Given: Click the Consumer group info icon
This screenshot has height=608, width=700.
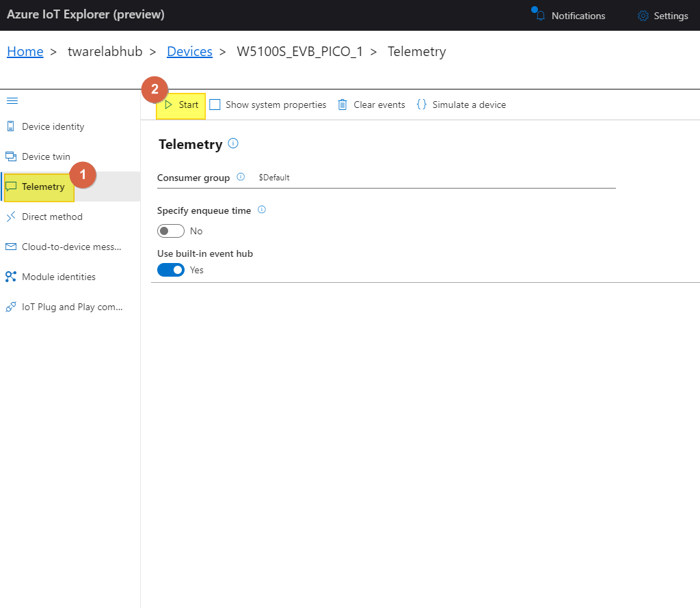Looking at the screenshot, I should [241, 177].
